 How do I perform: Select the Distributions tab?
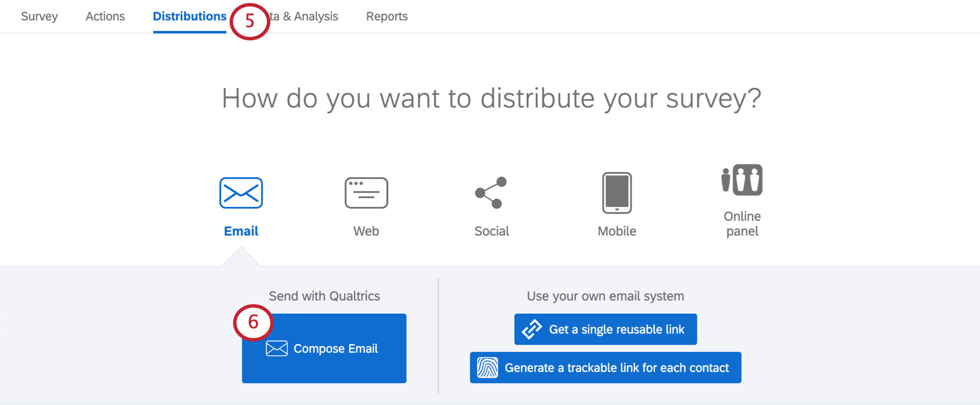(189, 16)
